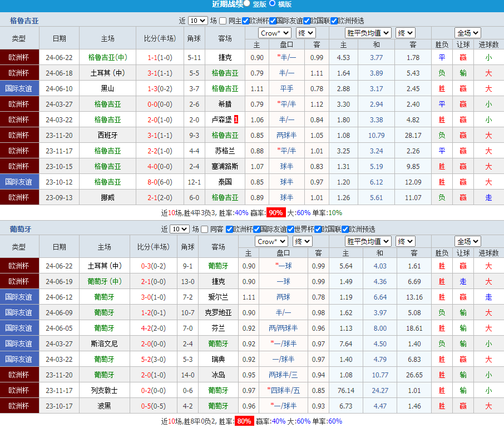Open 全场 dropdown in 葡萄牙 section
Screen dimensions: 504x428
[x=467, y=241]
